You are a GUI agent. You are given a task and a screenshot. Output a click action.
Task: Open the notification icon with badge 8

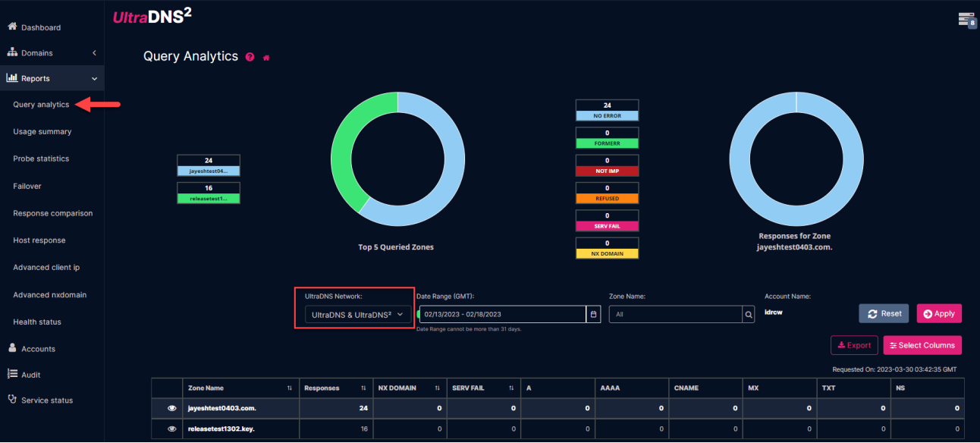[966, 19]
